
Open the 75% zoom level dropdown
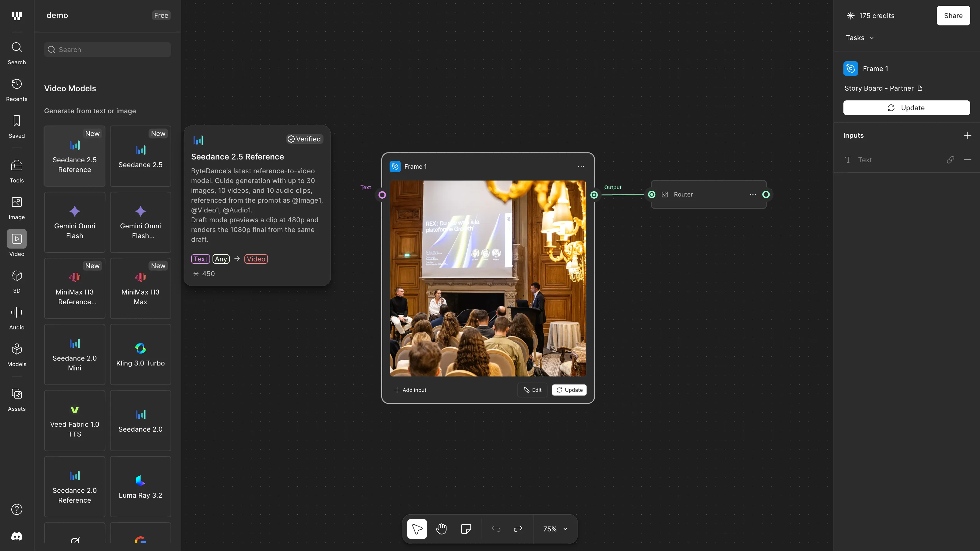tap(556, 529)
